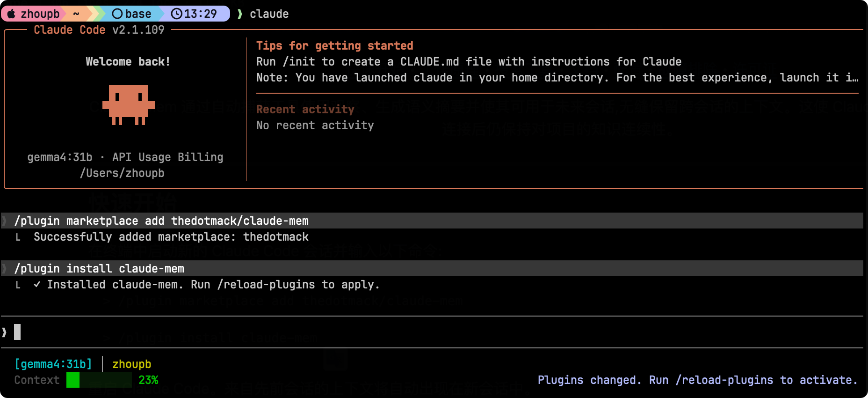Click the /Users/zhoupb working directory path
Viewport: 868px width, 398px height.
click(122, 173)
